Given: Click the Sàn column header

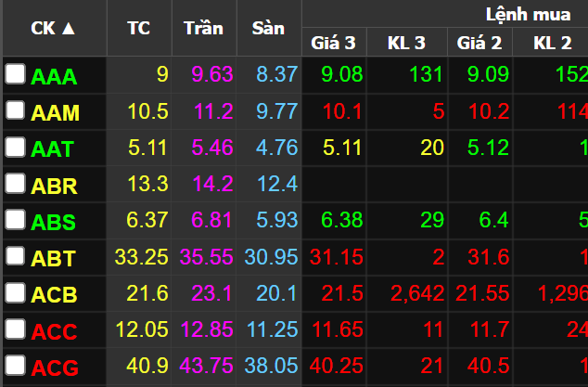Looking at the screenshot, I should tap(269, 28).
